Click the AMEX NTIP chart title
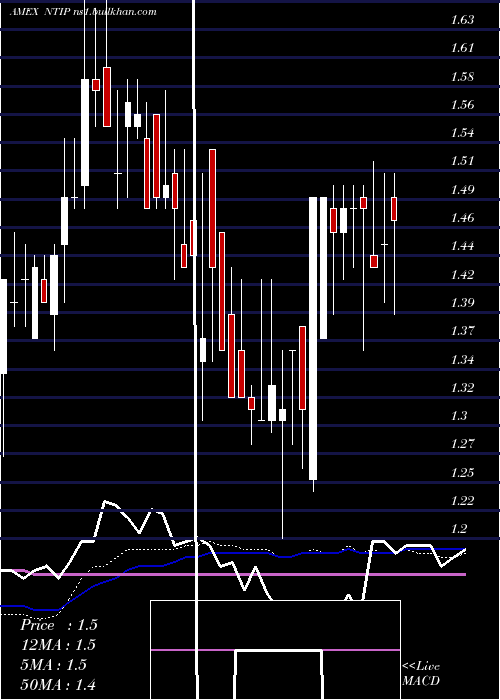The image size is (500, 700). tap(83, 12)
